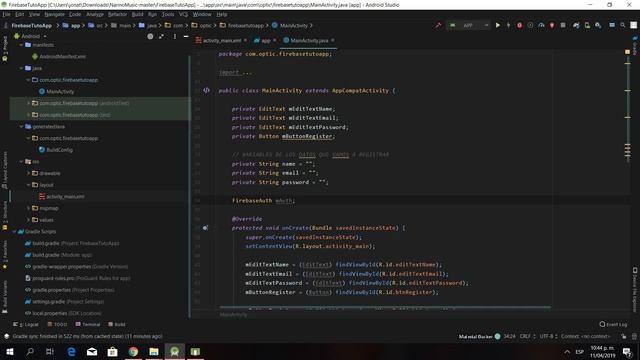The height and width of the screenshot is (360, 640).
Task: Collapse the manifests folder
Action: click(x=21, y=45)
